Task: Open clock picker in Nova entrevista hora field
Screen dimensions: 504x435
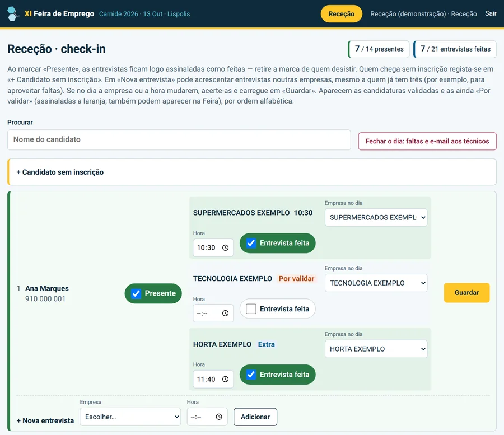Action: (x=219, y=417)
